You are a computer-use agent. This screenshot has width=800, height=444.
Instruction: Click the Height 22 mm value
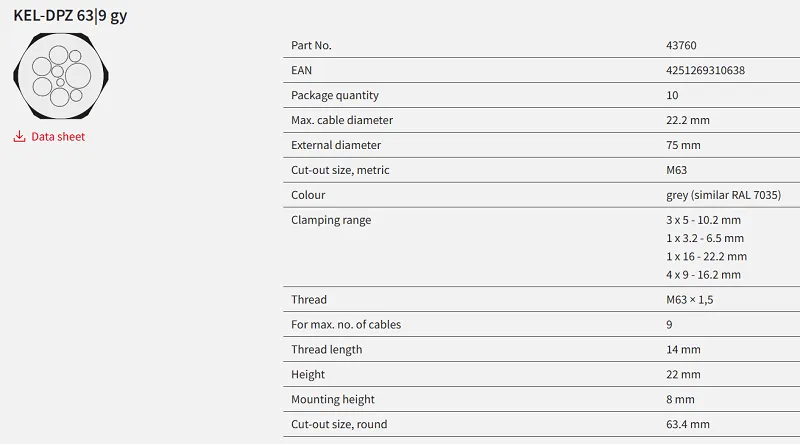point(683,375)
